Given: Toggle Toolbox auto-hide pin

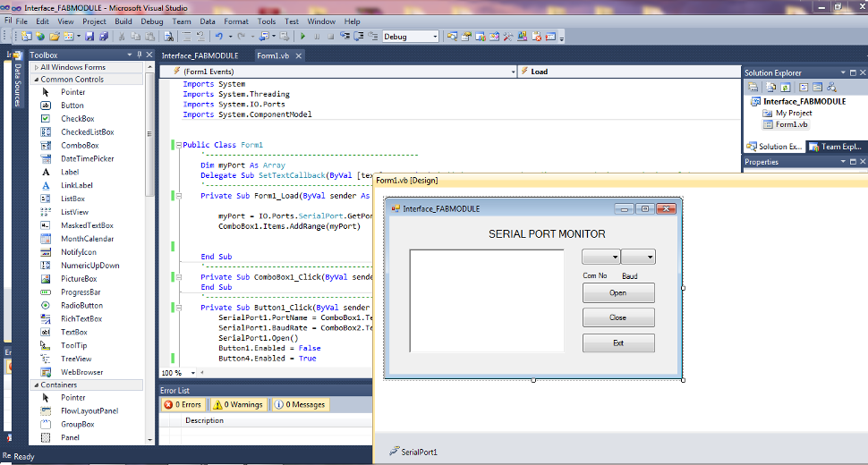Looking at the screenshot, I should point(139,55).
